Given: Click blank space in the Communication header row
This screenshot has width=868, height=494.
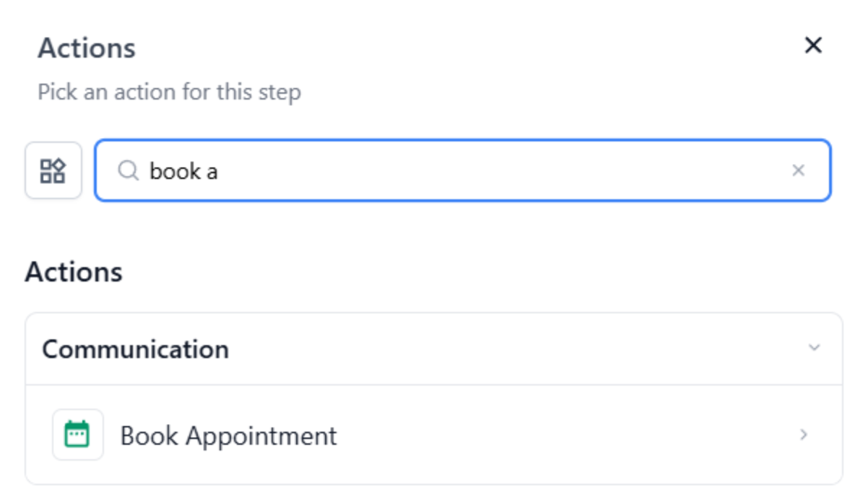Looking at the screenshot, I should coord(505,349).
